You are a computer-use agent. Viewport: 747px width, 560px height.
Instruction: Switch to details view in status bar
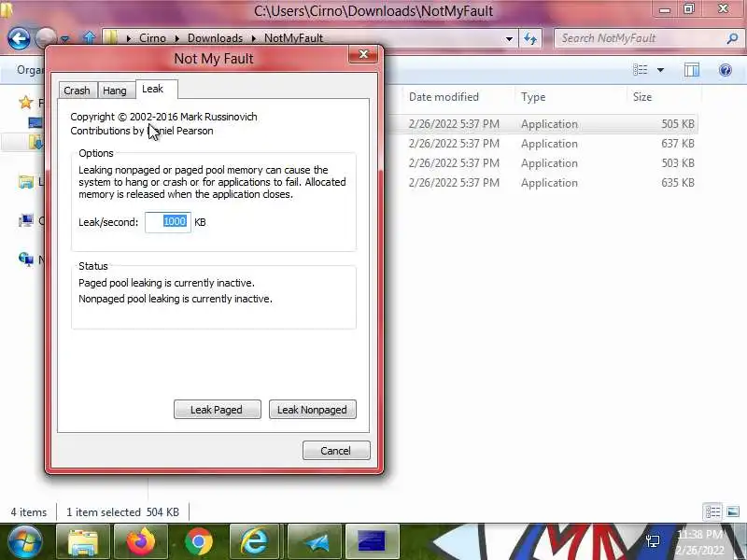712,511
